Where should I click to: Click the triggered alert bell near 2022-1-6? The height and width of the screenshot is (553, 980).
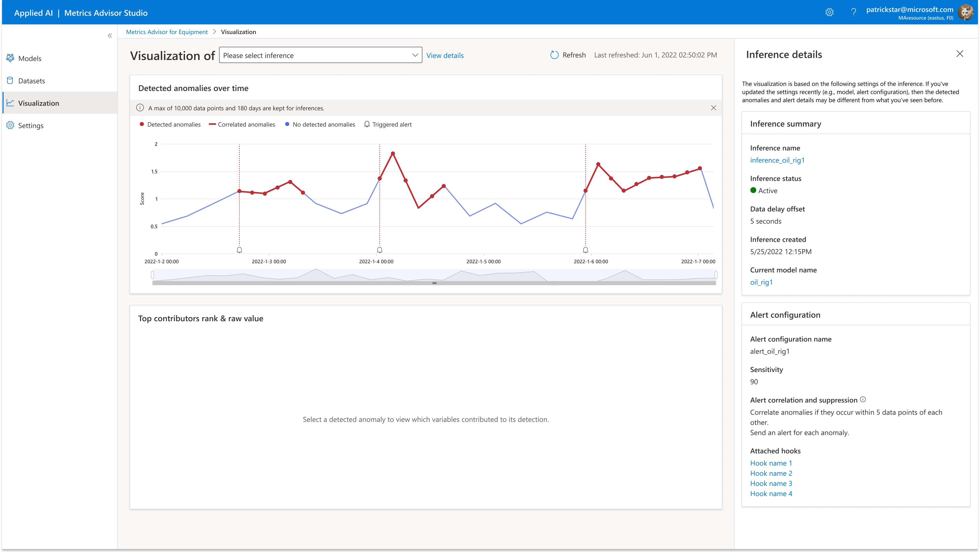coord(586,250)
